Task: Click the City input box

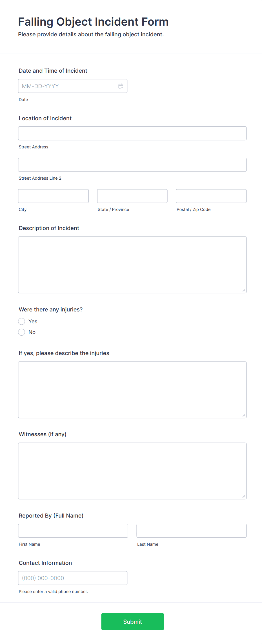Action: [x=53, y=196]
